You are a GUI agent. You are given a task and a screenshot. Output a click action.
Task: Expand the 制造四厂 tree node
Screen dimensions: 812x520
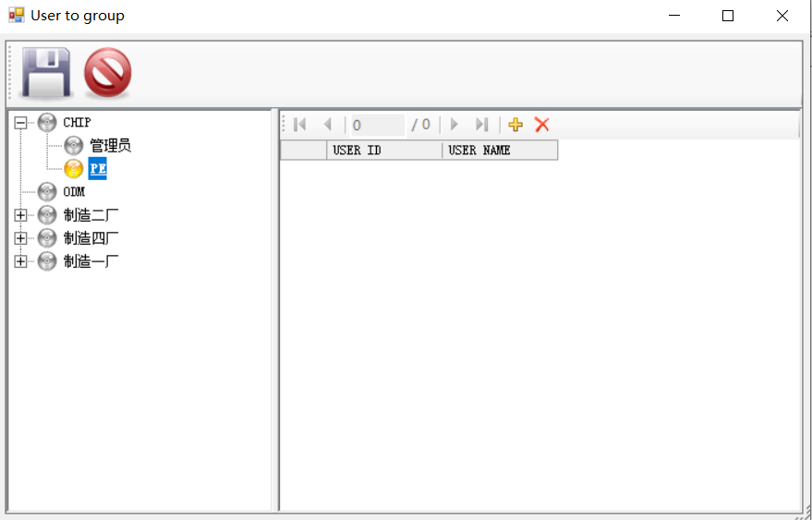coord(21,238)
